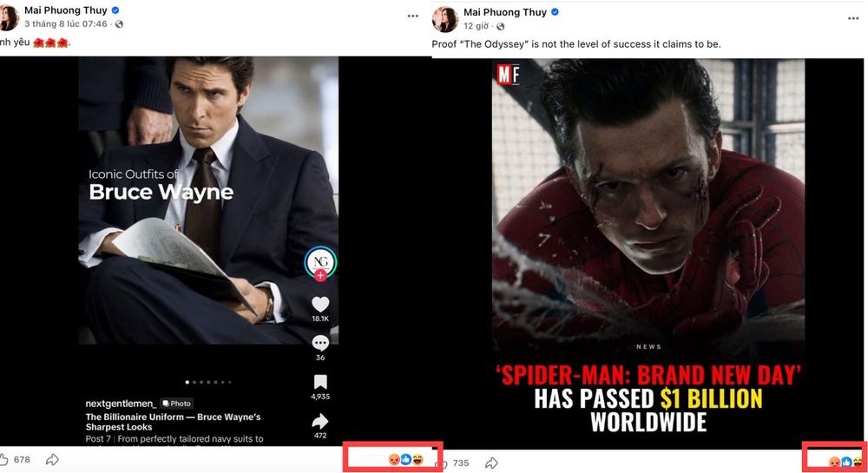Click the 3 tháng 8 lúc 07:46 timestamp
This screenshot has height=473, width=868.
66,23
